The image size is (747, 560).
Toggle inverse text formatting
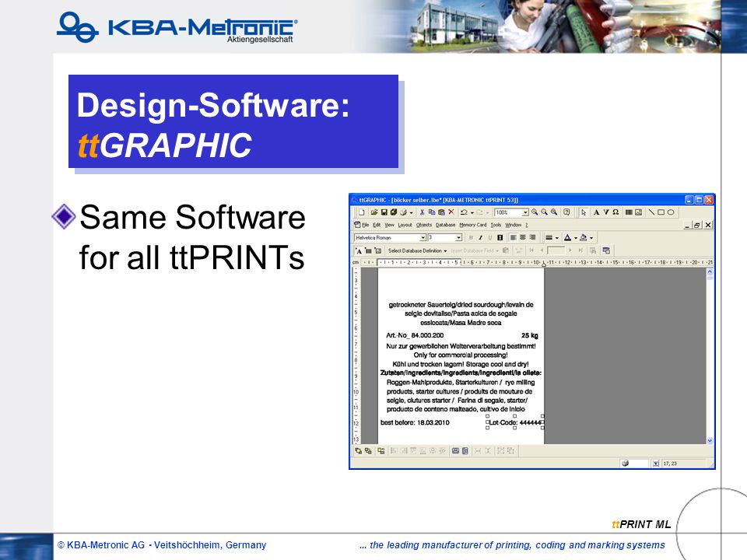click(500, 238)
